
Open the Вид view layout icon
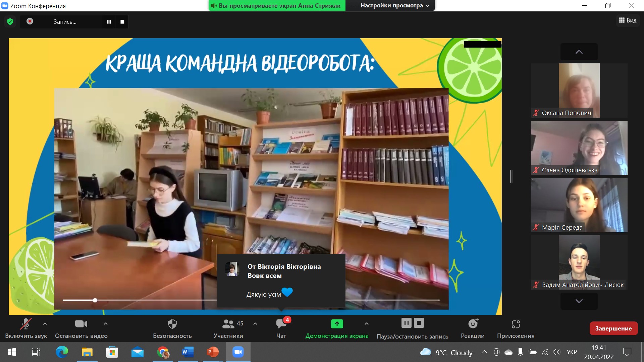click(628, 20)
